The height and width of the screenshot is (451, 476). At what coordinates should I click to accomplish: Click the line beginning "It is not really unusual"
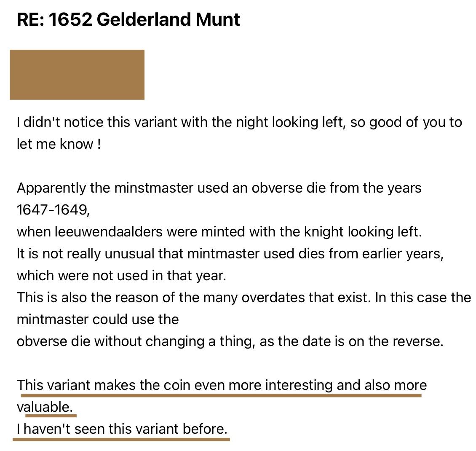(x=230, y=254)
